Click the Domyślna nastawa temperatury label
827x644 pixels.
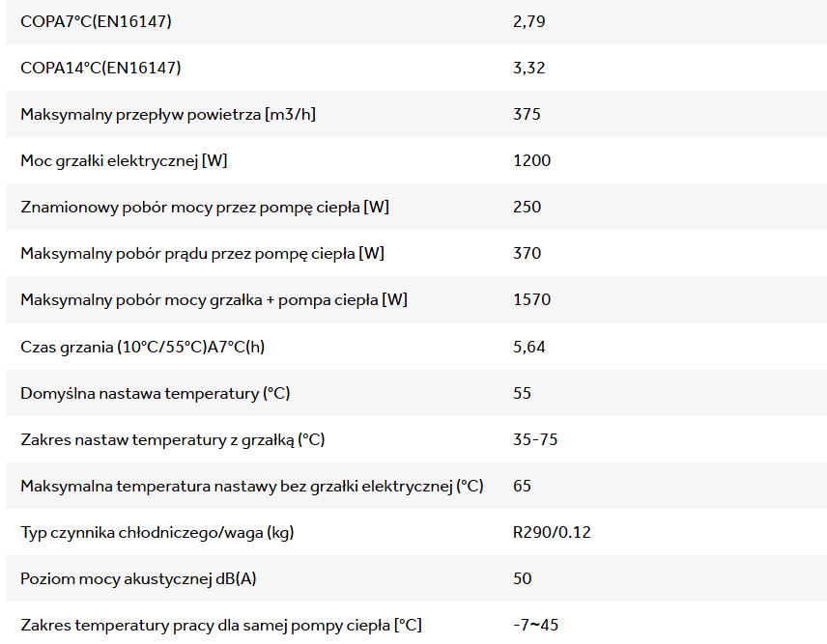pyautogui.click(x=155, y=393)
